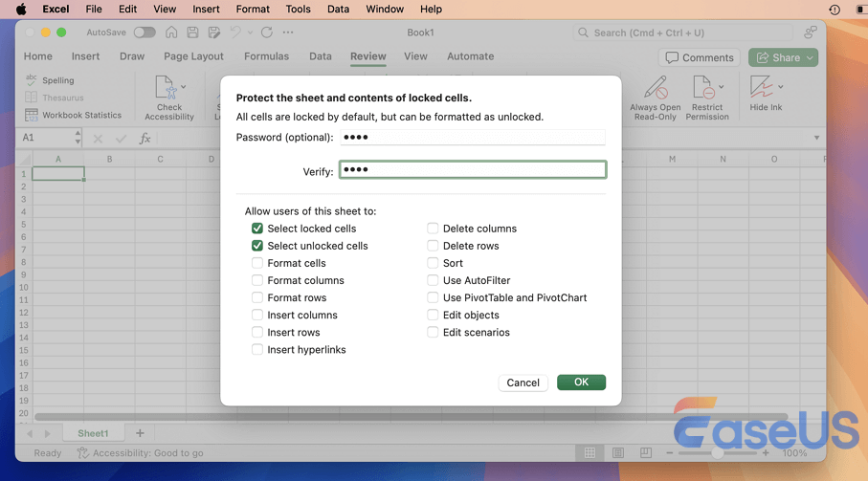Click the Hide Ink icon
This screenshot has width=868, height=481.
762,88
